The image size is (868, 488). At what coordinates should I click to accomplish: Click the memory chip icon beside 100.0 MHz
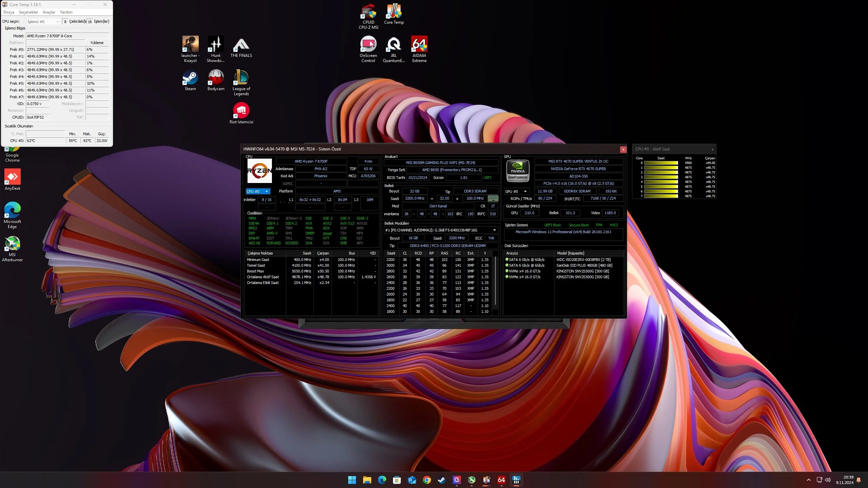[x=493, y=199]
